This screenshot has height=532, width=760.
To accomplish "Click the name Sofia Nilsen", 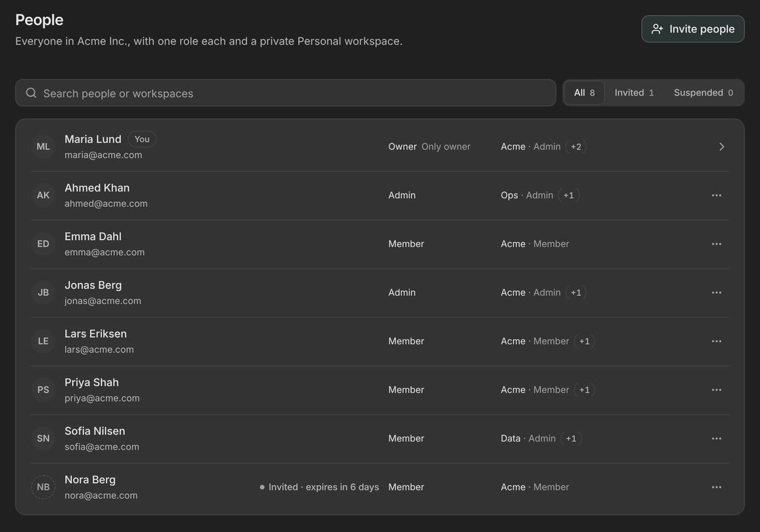I will point(95,431).
